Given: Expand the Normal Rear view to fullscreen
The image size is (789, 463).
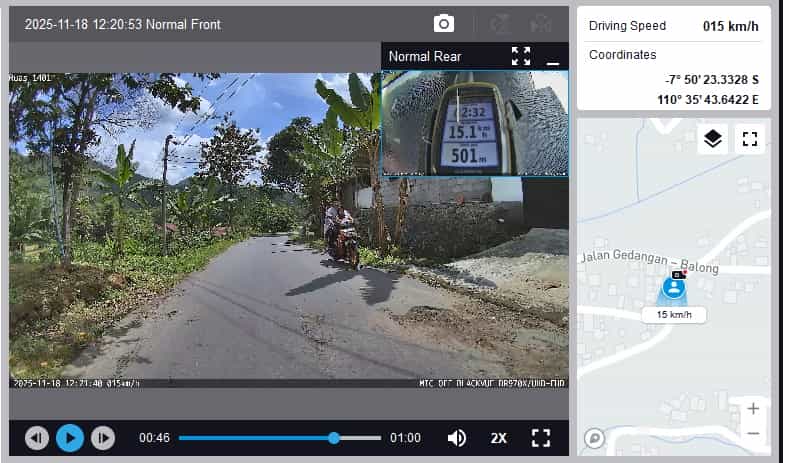Looking at the screenshot, I should tap(521, 56).
